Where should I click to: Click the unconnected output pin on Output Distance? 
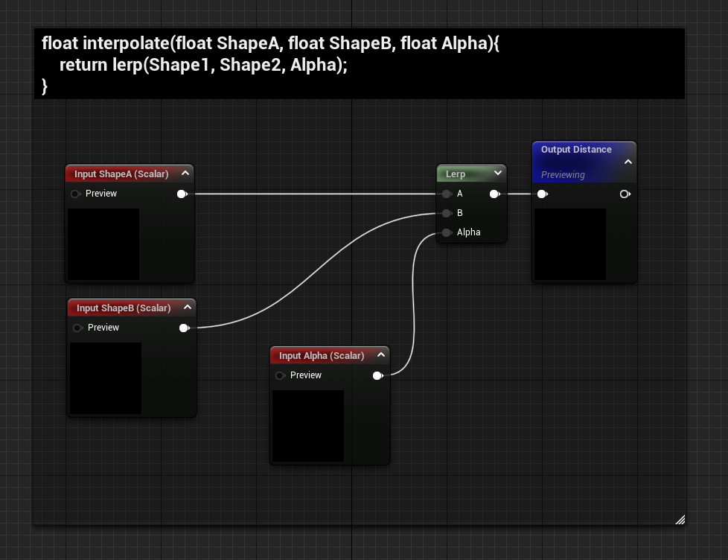pos(625,194)
